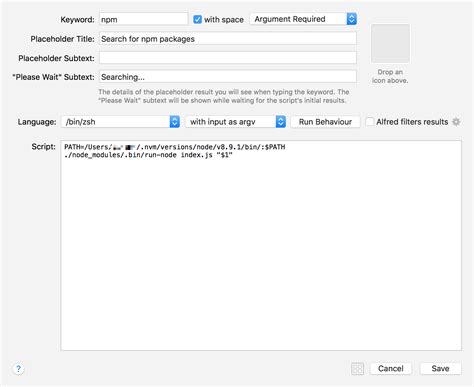Click into the Keyword field containing npm
Viewport: 474px width, 387px height.
[144, 19]
